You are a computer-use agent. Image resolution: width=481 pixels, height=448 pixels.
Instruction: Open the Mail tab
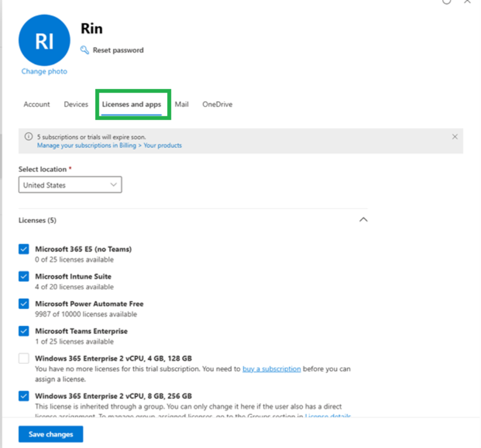point(182,104)
